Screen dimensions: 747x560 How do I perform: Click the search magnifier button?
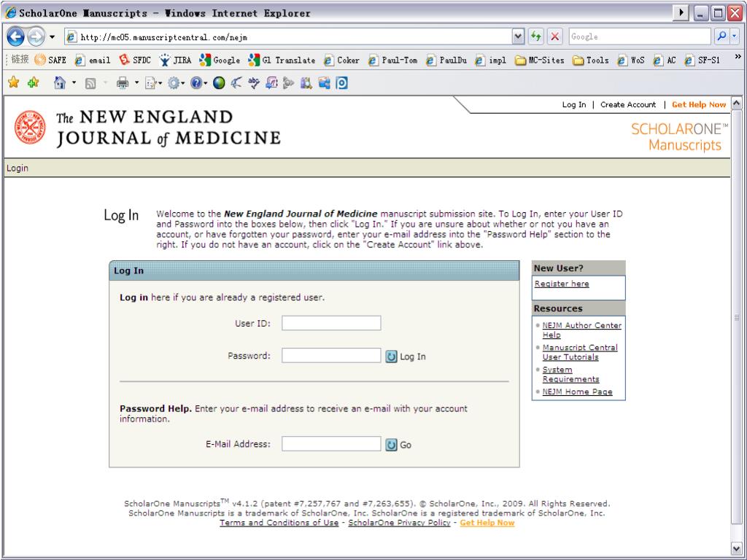click(x=721, y=36)
